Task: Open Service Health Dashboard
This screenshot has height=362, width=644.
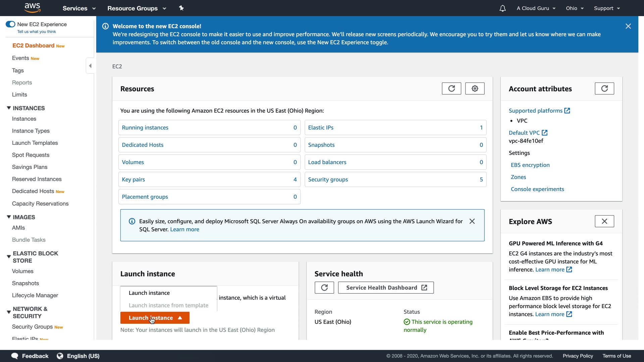Action: [x=386, y=288]
